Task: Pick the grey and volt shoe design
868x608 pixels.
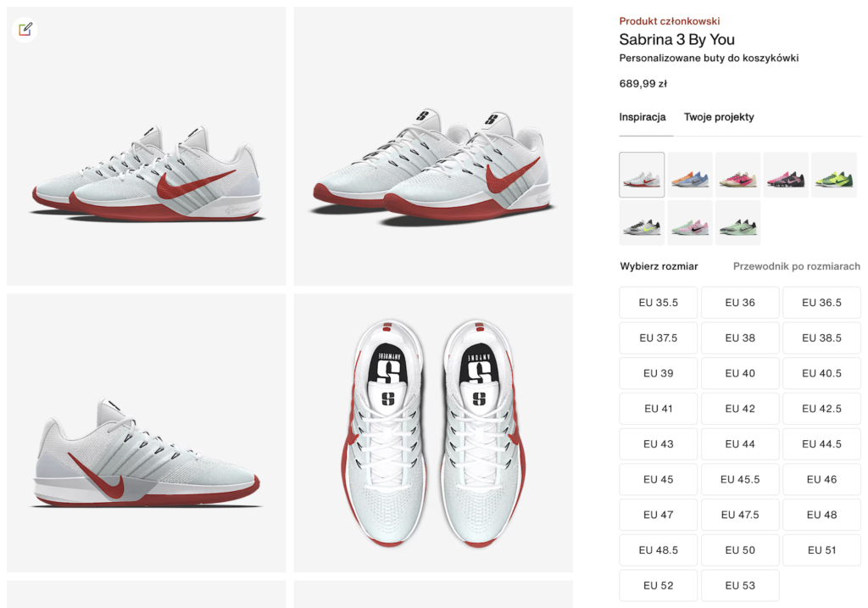Action: click(x=642, y=223)
